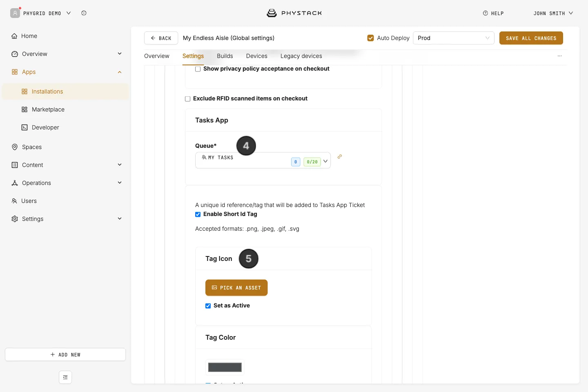Viewport: 588px width, 392px height.
Task: Open the Spaces location pin icon
Action: (15, 147)
